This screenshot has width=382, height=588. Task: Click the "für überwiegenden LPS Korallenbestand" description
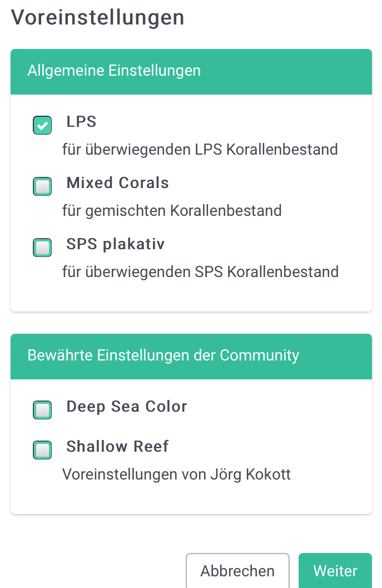click(200, 150)
